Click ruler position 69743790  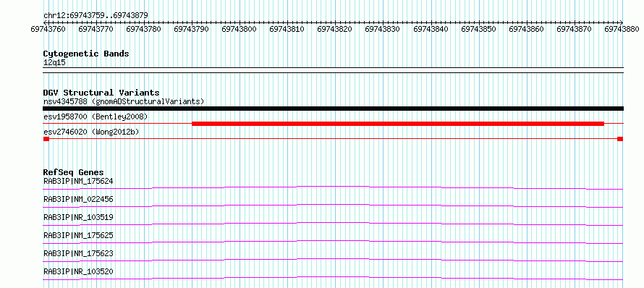[192, 29]
